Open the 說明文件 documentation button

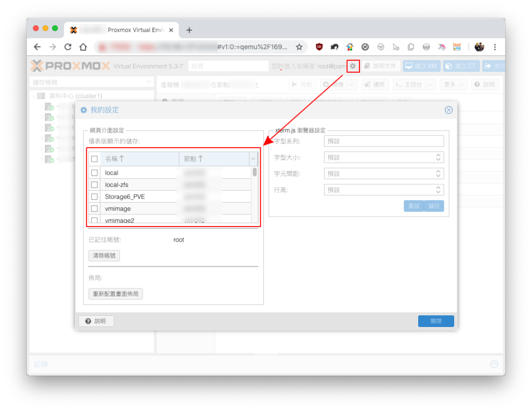381,66
